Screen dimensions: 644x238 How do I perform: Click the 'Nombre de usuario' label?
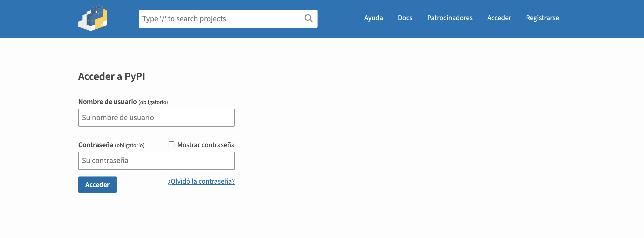tap(107, 102)
